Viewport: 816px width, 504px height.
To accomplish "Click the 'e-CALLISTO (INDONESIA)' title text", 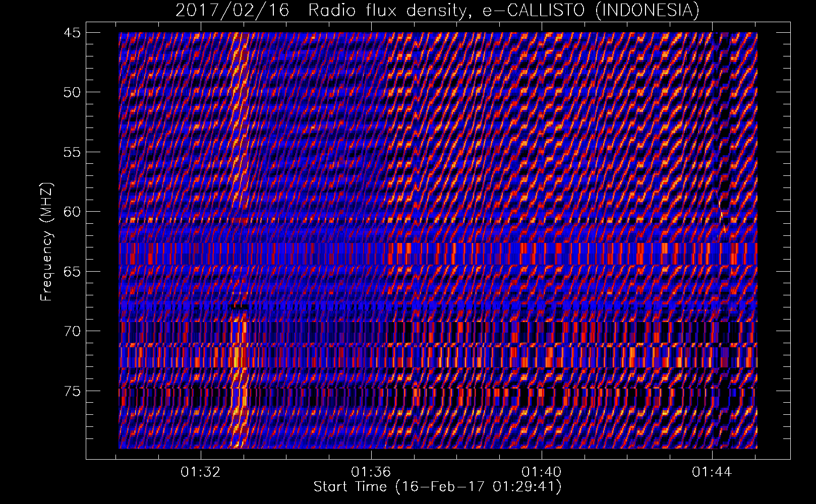I will pos(591,10).
